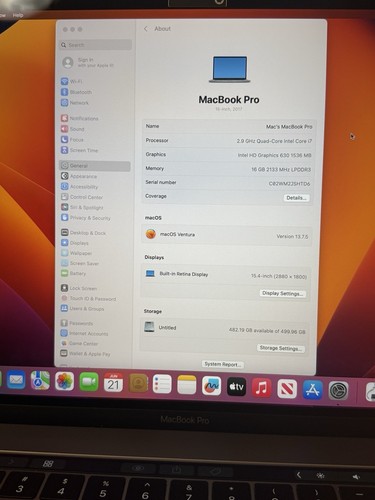Open Bluetooth settings in the sidebar
375x500 pixels.
(x=76, y=92)
